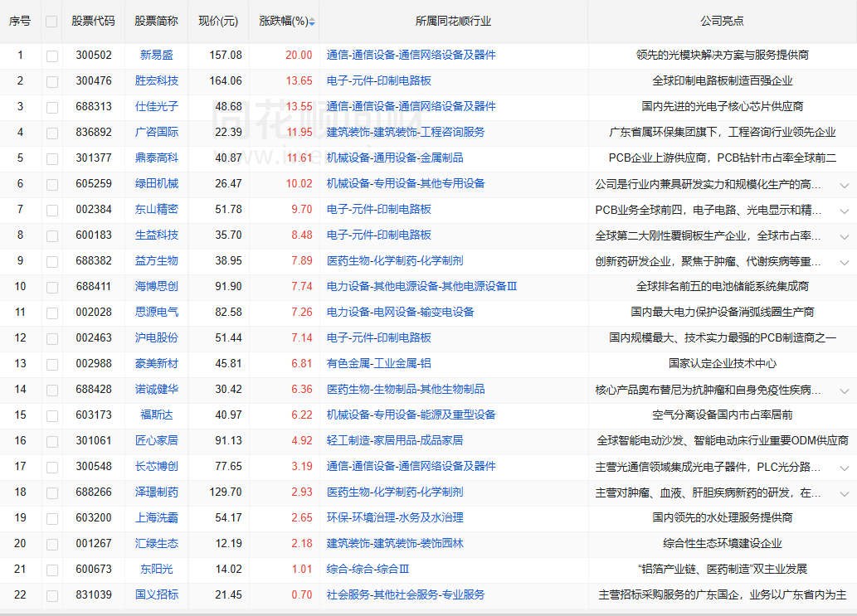Go to 汇绿生态 stock page

(x=156, y=543)
